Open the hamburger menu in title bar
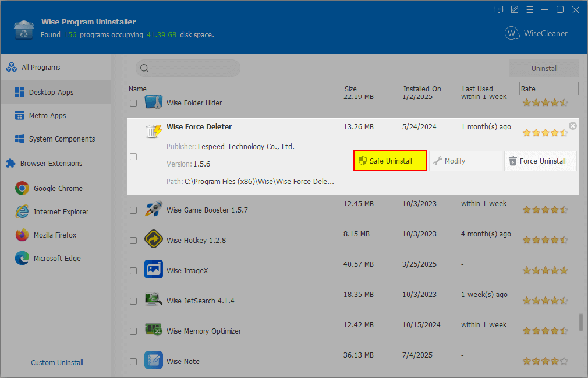Screen dimensions: 588x378 [530, 10]
